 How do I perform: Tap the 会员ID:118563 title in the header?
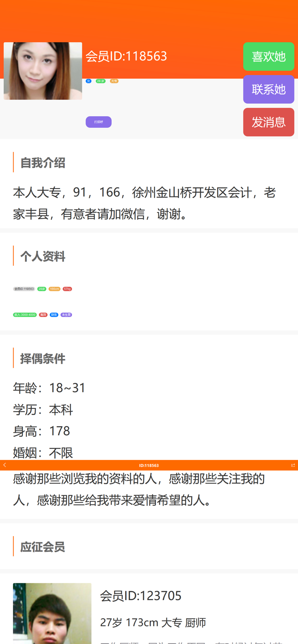click(126, 56)
